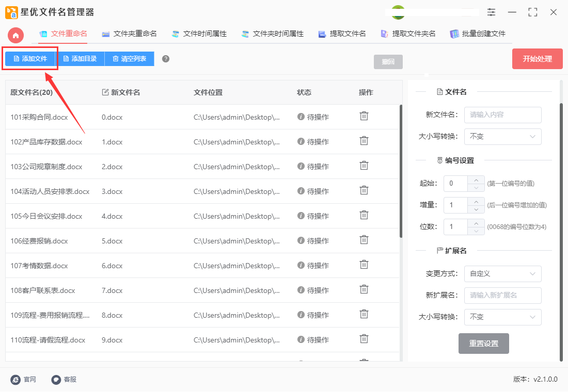The image size is (568, 392).
Task: Decrease the 位数 value with down arrow
Action: [x=476, y=231]
